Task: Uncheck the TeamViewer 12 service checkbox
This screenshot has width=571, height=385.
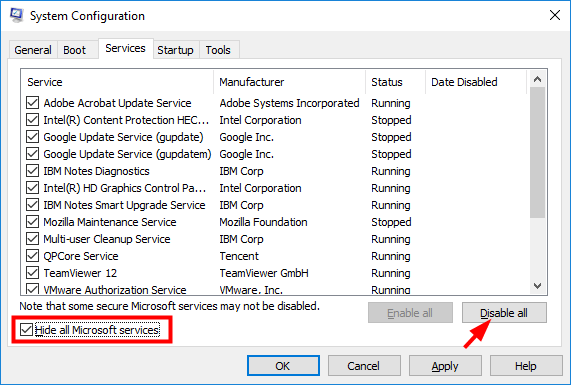Action: point(32,273)
